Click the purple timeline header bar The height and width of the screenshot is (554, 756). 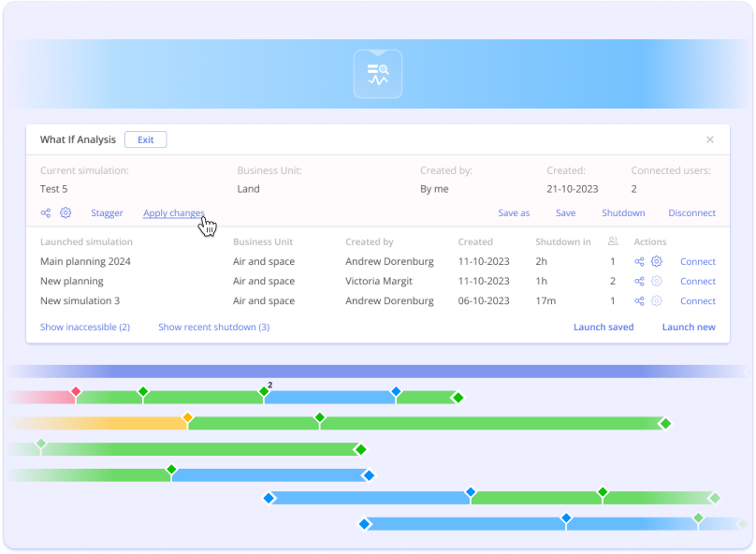point(377,372)
